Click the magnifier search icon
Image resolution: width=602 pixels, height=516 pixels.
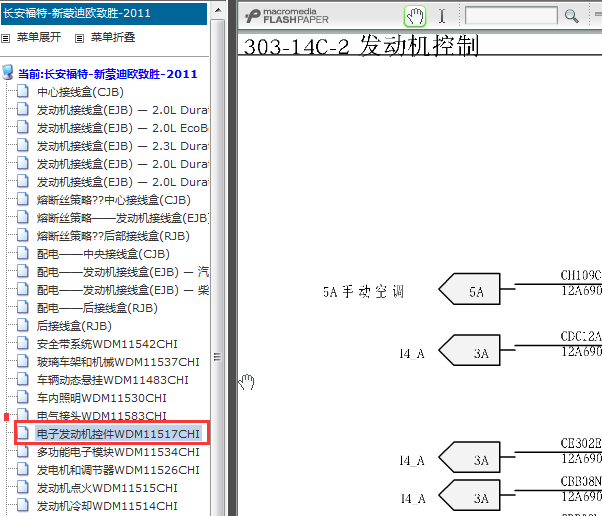(571, 16)
